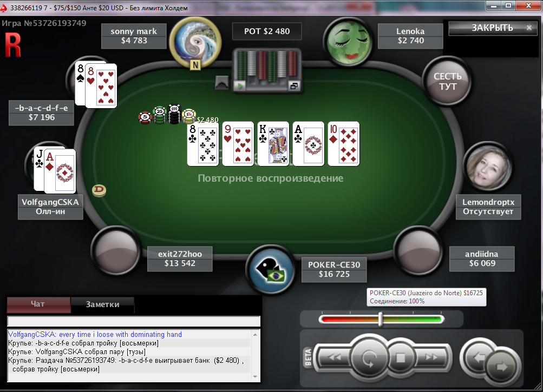Click sonny mark's yin-yang avatar
This screenshot has width=543, height=392.
[x=195, y=42]
